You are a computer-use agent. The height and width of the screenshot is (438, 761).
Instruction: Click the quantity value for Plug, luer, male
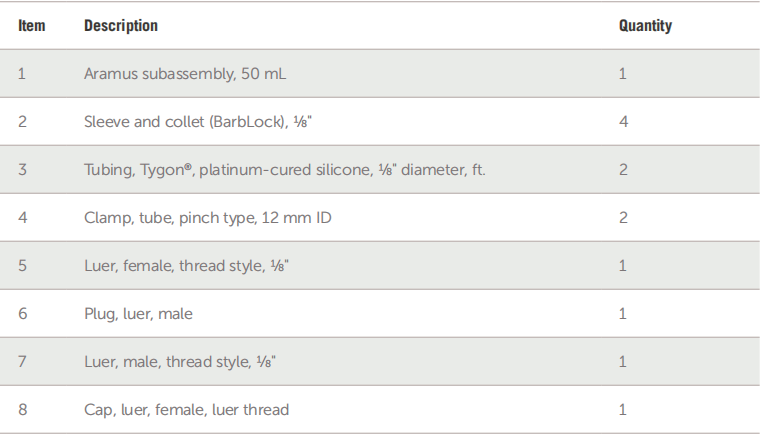pos(623,314)
